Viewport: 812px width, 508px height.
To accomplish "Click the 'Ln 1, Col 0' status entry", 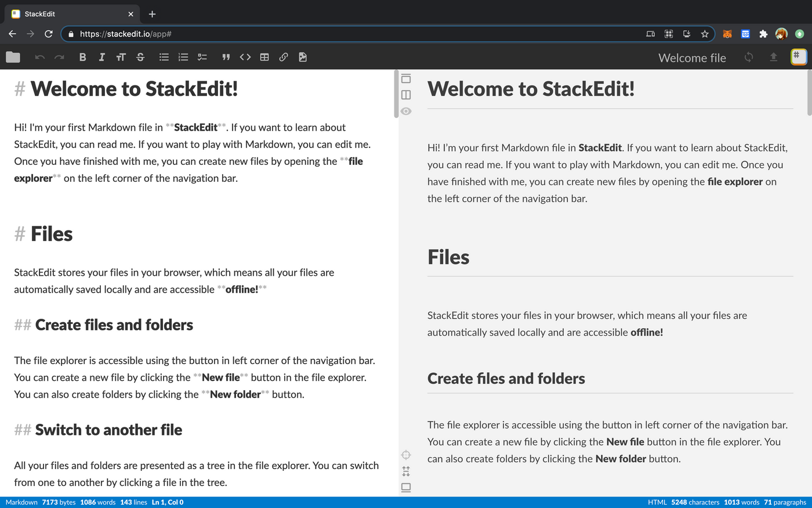I will [168, 502].
